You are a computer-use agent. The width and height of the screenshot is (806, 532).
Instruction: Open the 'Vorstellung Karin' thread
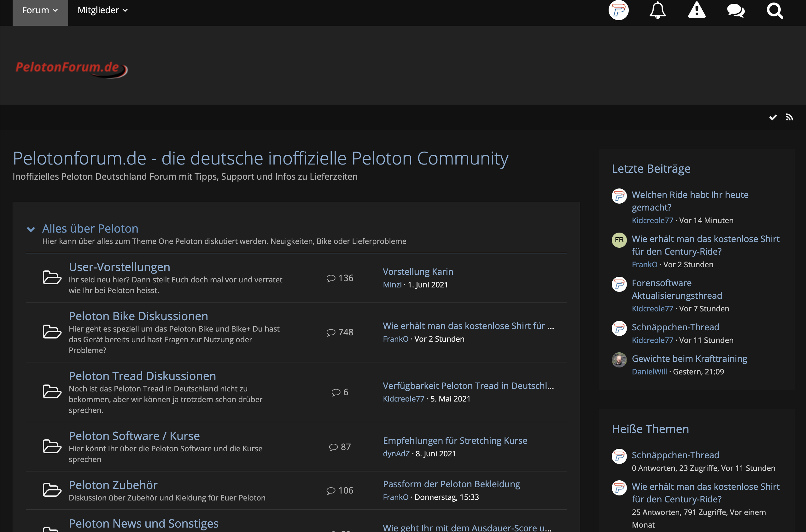pyautogui.click(x=418, y=272)
